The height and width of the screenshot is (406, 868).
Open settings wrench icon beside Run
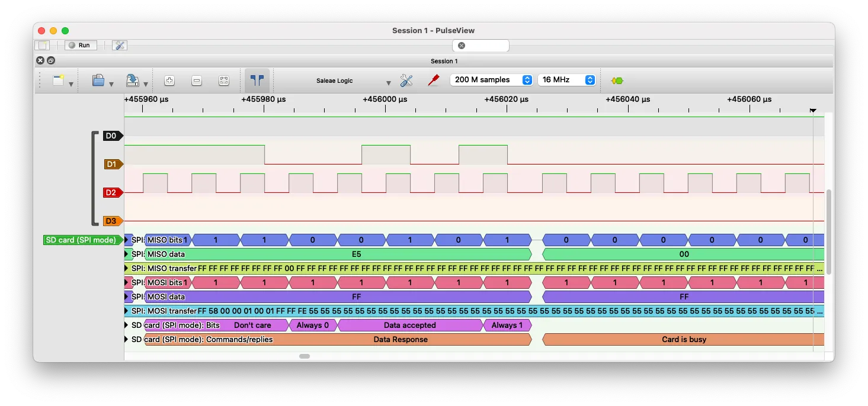pos(120,45)
